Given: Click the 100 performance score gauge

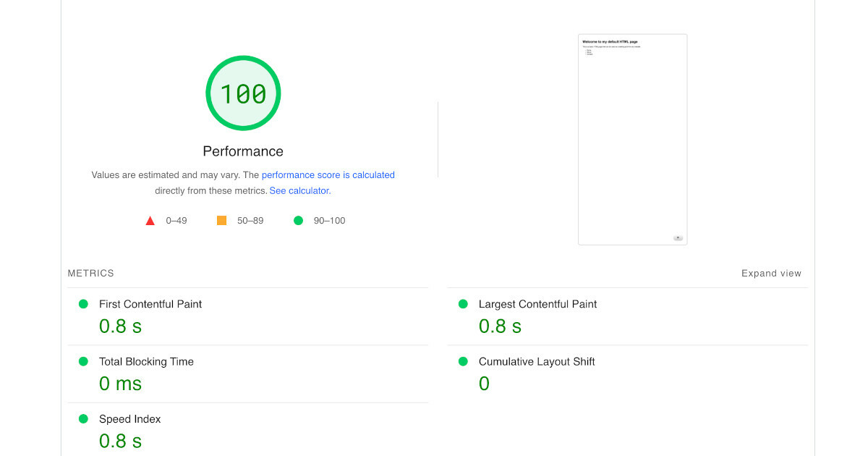Looking at the screenshot, I should 243,93.
